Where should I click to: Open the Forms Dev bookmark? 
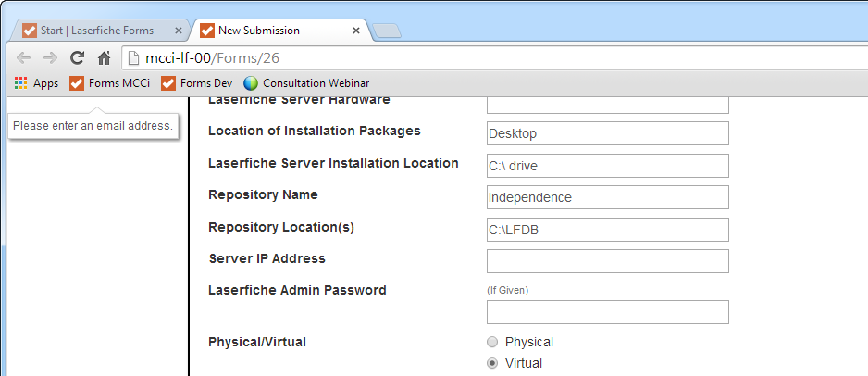pyautogui.click(x=197, y=83)
